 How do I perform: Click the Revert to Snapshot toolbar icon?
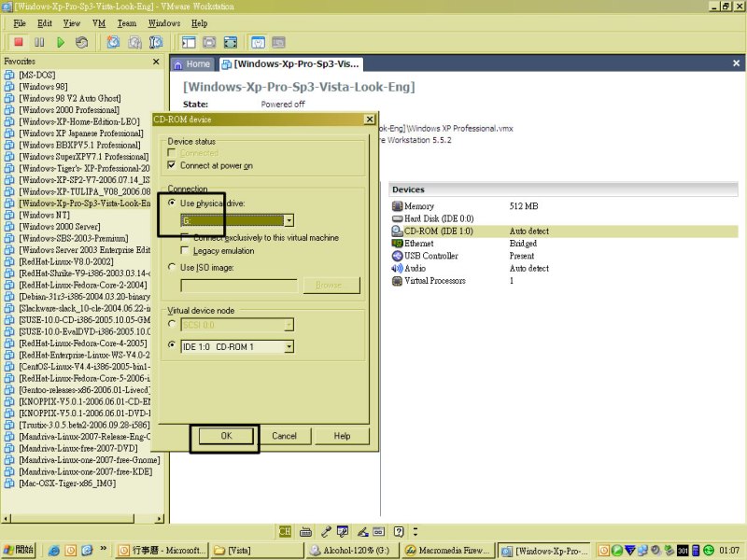(x=134, y=42)
